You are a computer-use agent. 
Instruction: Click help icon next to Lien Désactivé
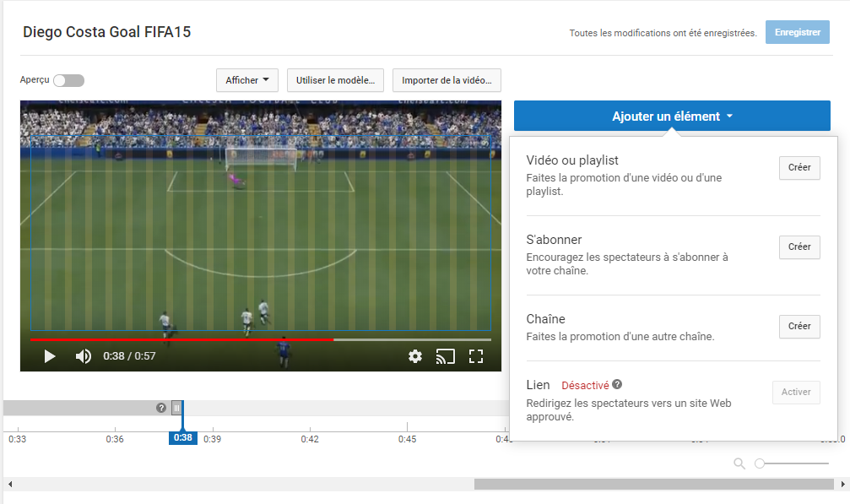[x=618, y=385]
